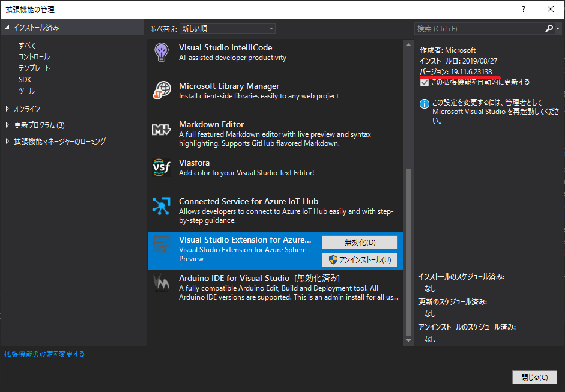
Task: Select Viasfora extension title
Action: pyautogui.click(x=194, y=163)
